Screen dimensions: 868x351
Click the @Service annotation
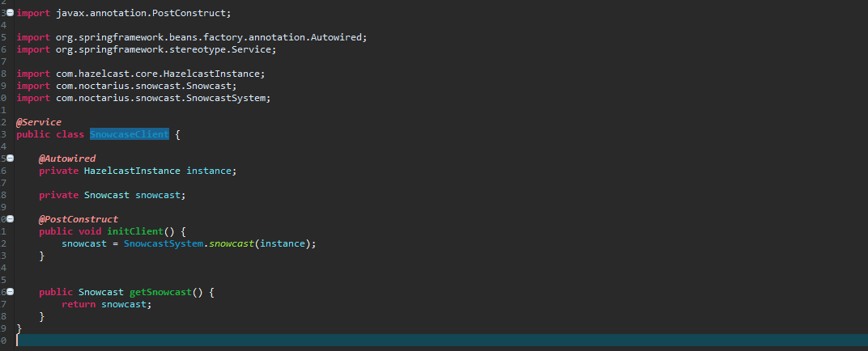click(39, 122)
